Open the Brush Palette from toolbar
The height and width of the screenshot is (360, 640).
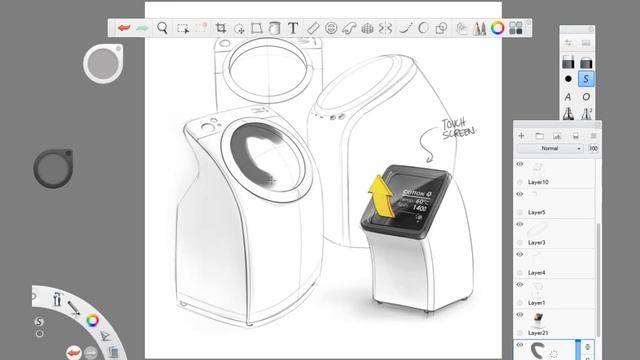480,28
